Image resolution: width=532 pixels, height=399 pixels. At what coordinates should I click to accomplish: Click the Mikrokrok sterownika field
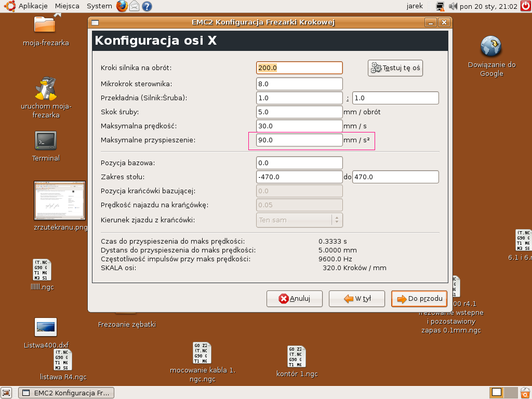coord(299,84)
